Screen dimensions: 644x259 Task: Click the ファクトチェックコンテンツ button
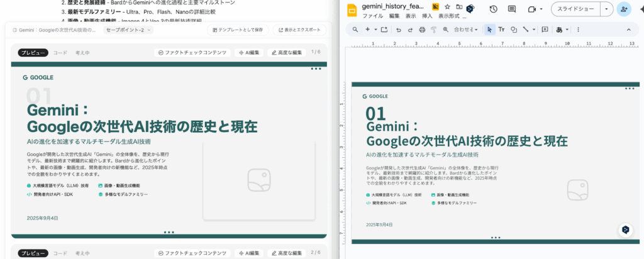click(192, 53)
